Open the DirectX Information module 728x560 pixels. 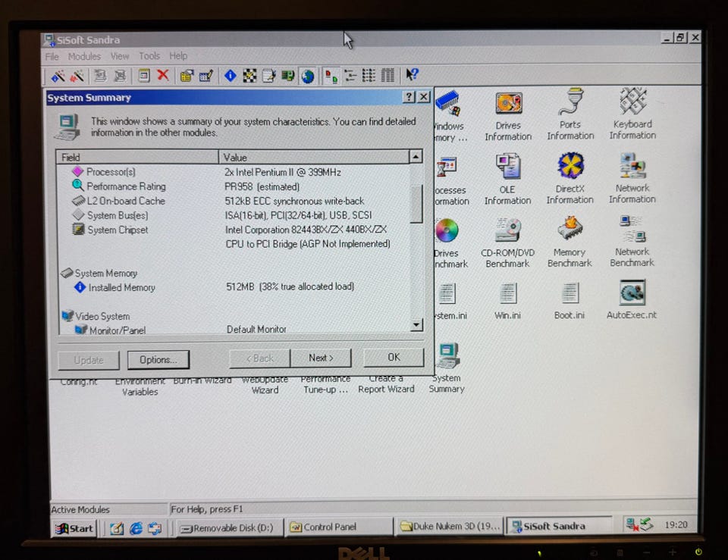click(x=570, y=179)
